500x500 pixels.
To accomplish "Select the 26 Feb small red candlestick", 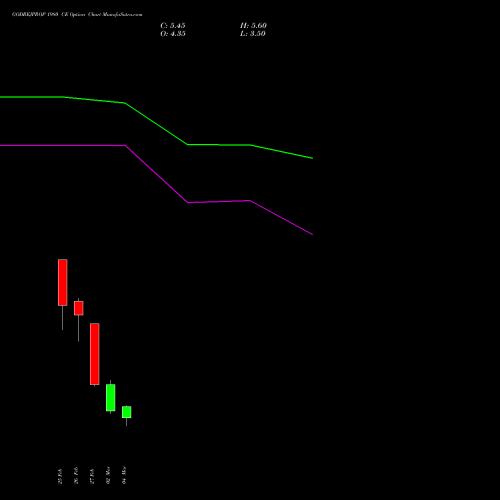I will 79,308.
